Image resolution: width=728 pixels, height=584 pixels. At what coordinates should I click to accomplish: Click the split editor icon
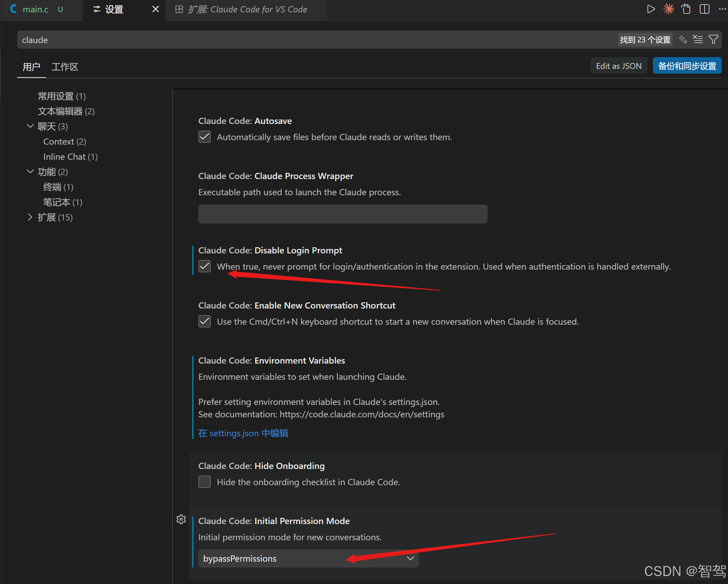tap(704, 9)
